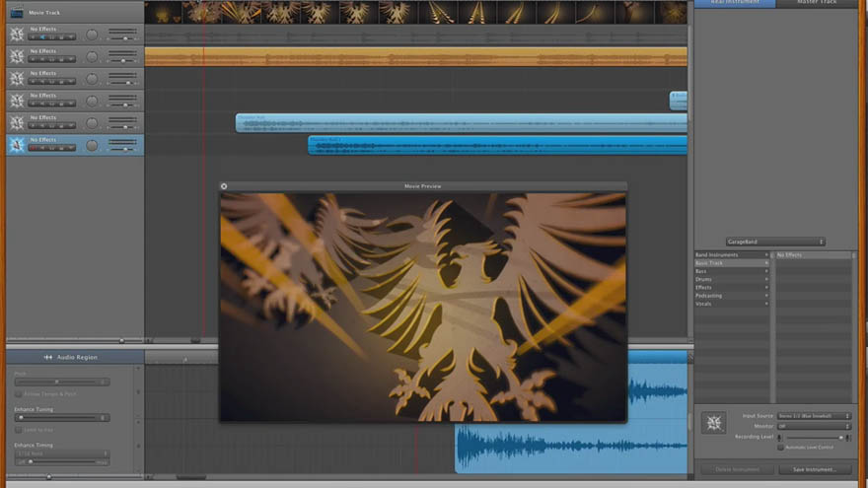Toggle the solo button on the highlighted blue track
868x488 pixels.
[51, 148]
